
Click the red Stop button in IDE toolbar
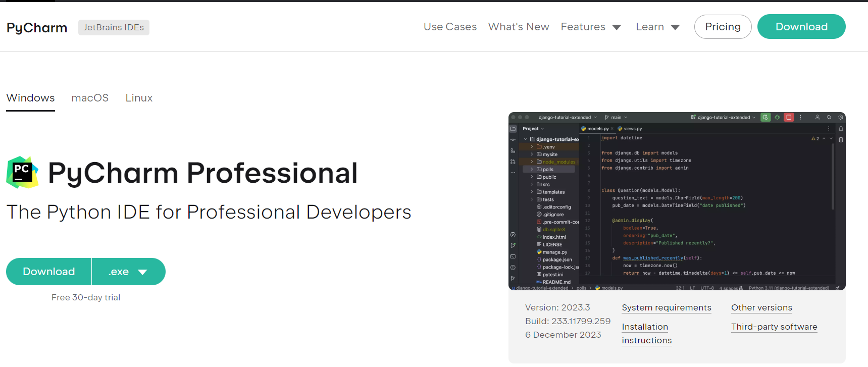789,117
